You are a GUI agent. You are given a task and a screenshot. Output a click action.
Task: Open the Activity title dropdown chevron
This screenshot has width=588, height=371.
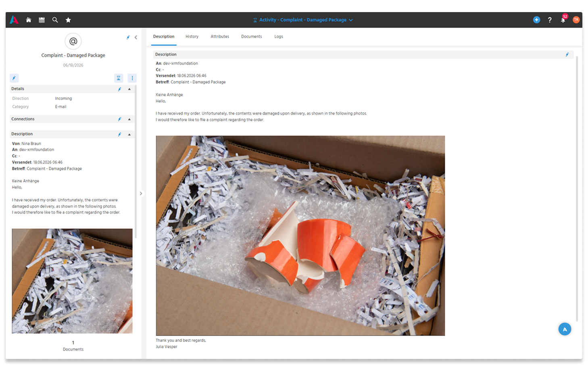coord(351,20)
